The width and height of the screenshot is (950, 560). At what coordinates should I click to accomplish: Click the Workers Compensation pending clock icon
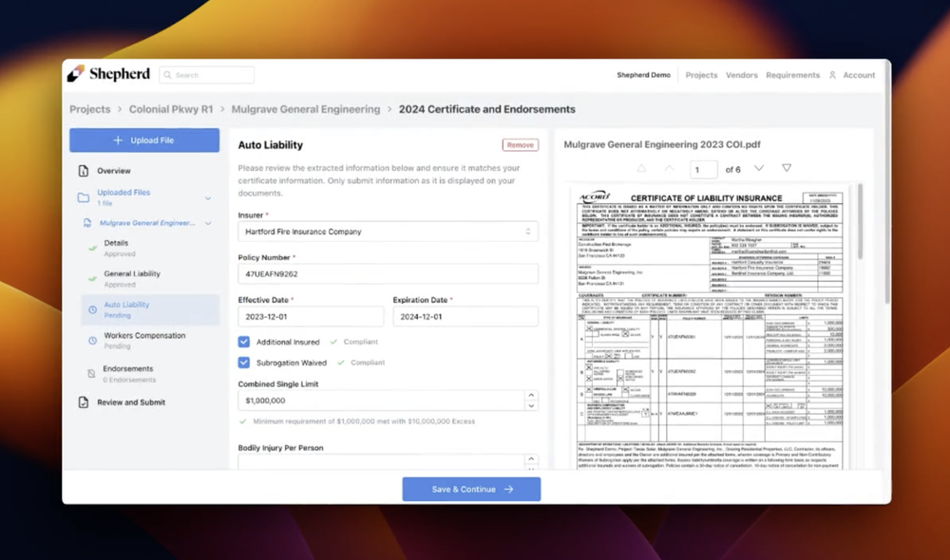[x=93, y=340]
